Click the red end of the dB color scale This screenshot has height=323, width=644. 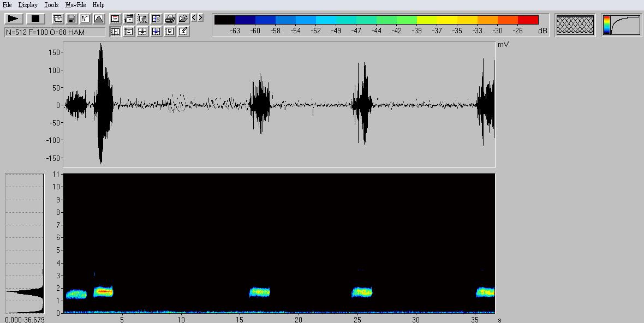528,20
